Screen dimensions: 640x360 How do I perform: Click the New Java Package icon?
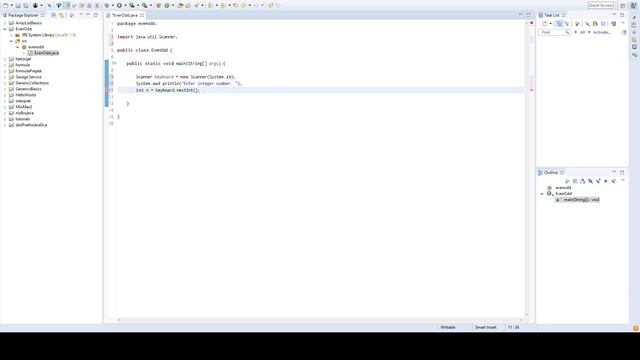pyautogui.click(x=159, y=5)
